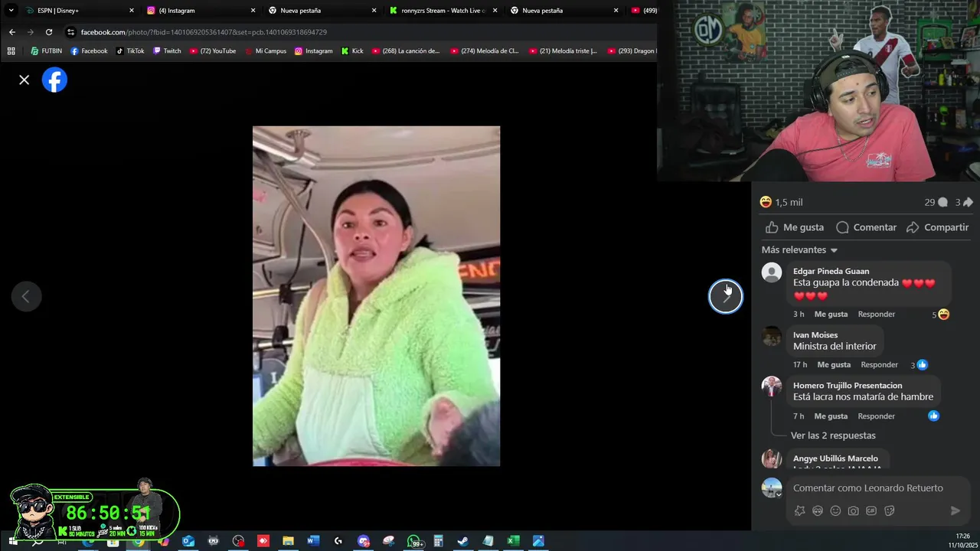Click the browser back arrow
The image size is (980, 551).
[x=11, y=32]
